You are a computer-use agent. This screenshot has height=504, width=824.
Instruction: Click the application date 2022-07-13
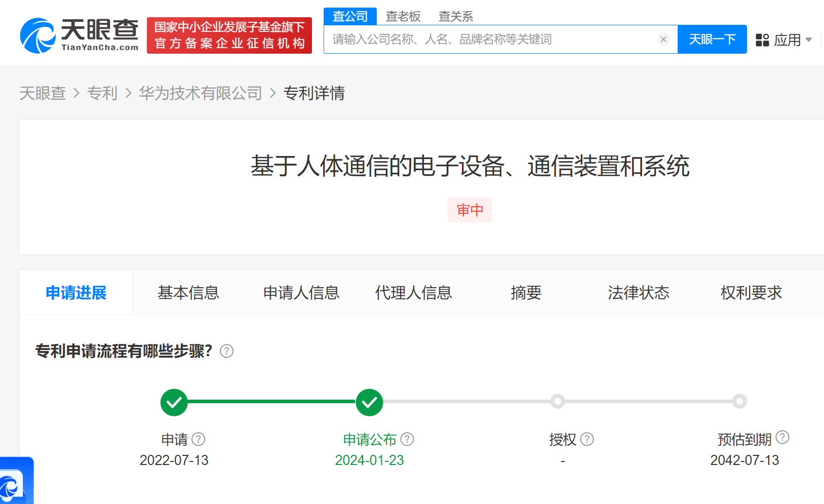pos(174,460)
